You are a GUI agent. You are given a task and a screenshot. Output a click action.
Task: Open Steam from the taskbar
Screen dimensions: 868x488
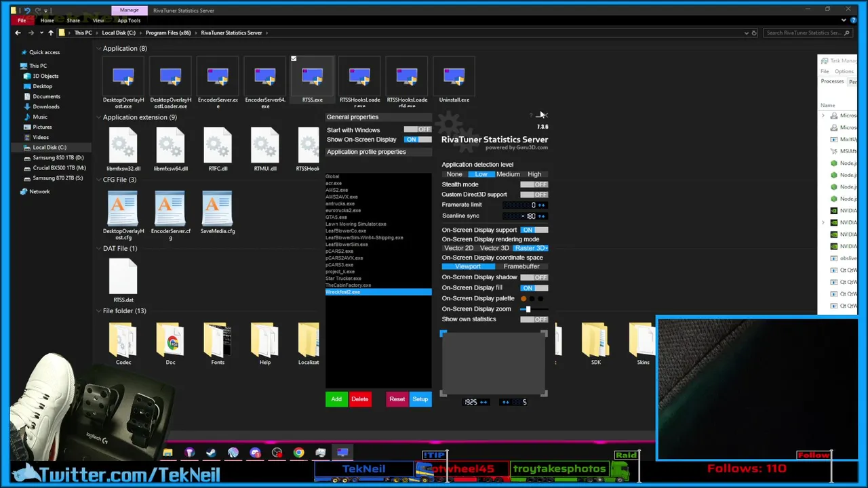pyautogui.click(x=211, y=453)
